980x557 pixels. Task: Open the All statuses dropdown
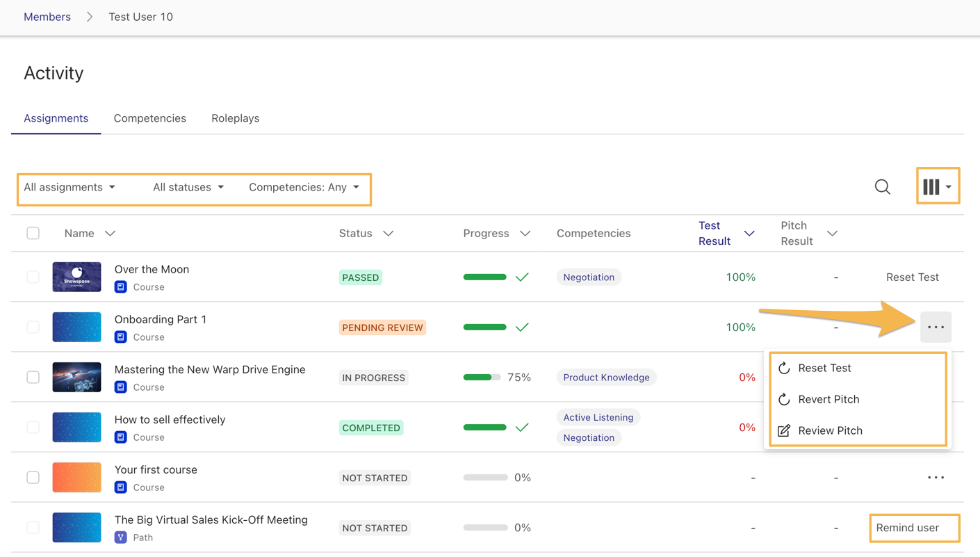[x=188, y=187]
